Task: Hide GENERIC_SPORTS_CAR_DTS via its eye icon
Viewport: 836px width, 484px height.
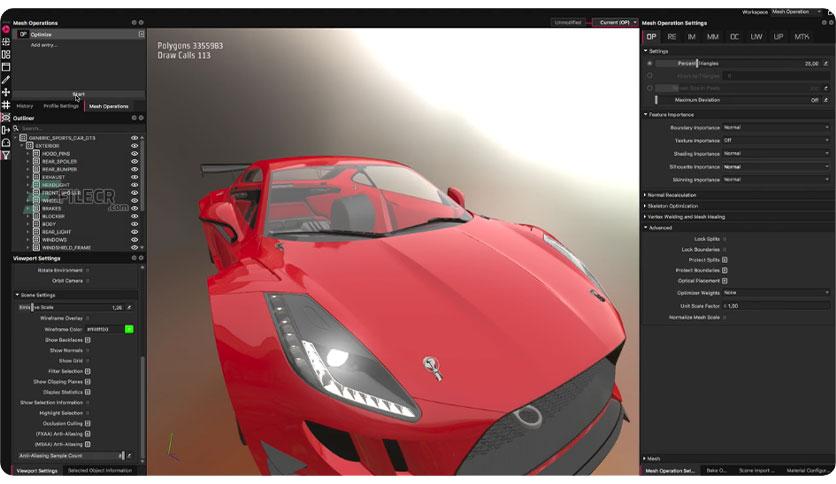Action: point(134,138)
